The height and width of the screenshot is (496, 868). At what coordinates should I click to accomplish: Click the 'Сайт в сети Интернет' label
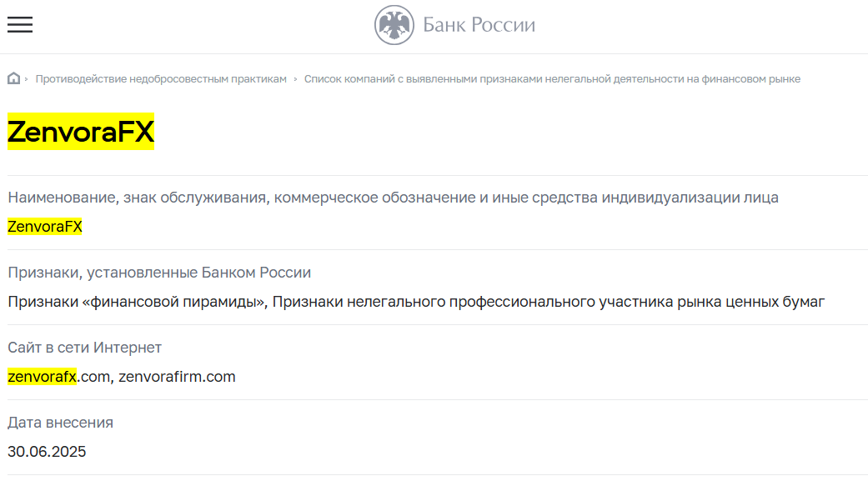tap(84, 348)
